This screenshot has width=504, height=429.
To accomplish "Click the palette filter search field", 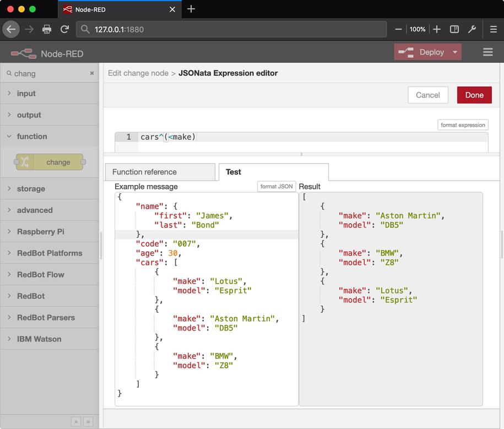I will (50, 73).
